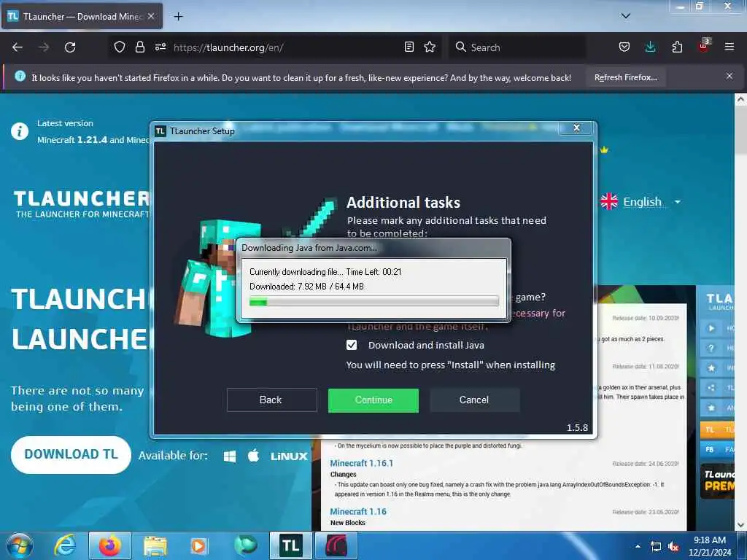747x560 pixels.
Task: Expand the list all tabs chevron
Action: (x=625, y=16)
